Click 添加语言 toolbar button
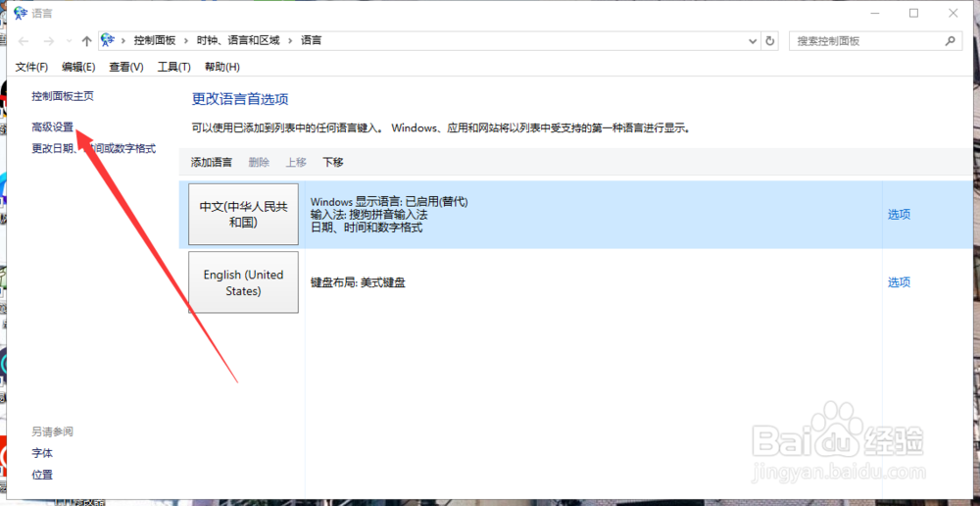Image resolution: width=980 pixels, height=506 pixels. pos(212,163)
